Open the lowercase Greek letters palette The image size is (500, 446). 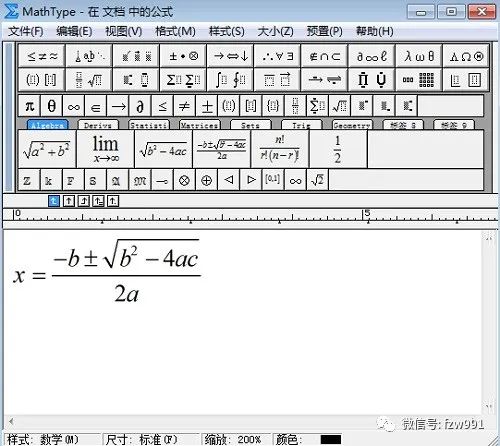(419, 56)
